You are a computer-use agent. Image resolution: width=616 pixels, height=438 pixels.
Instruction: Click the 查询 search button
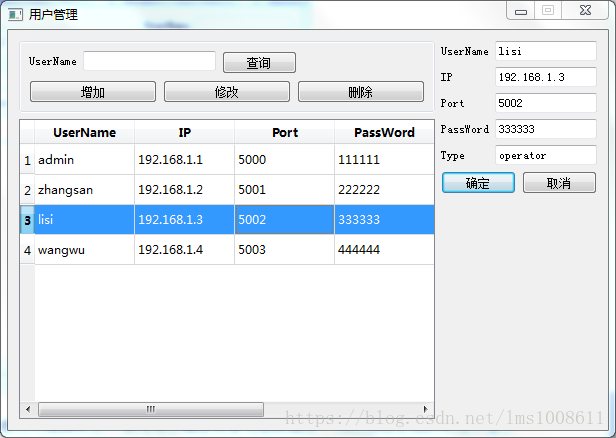(x=259, y=62)
